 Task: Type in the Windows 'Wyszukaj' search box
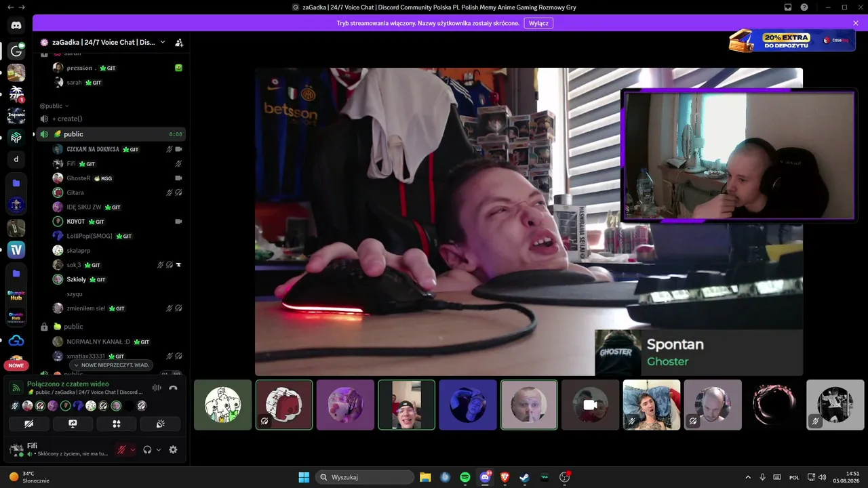(366, 477)
